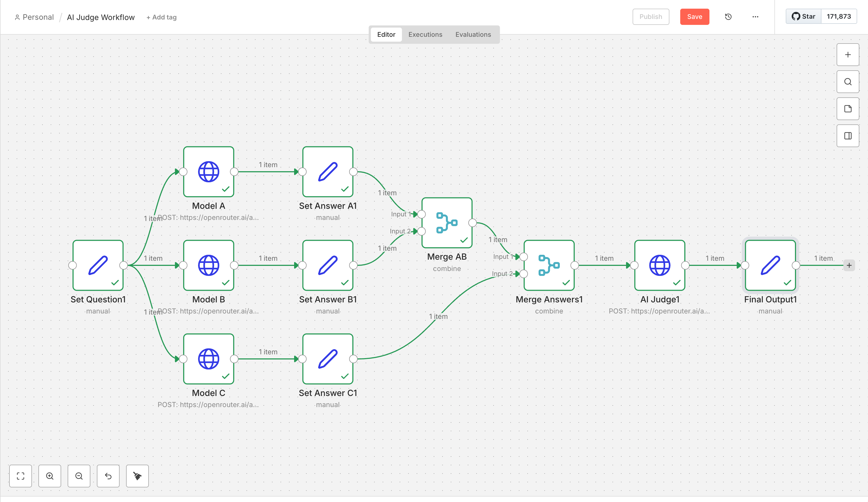Open workflow history clock icon

click(728, 16)
